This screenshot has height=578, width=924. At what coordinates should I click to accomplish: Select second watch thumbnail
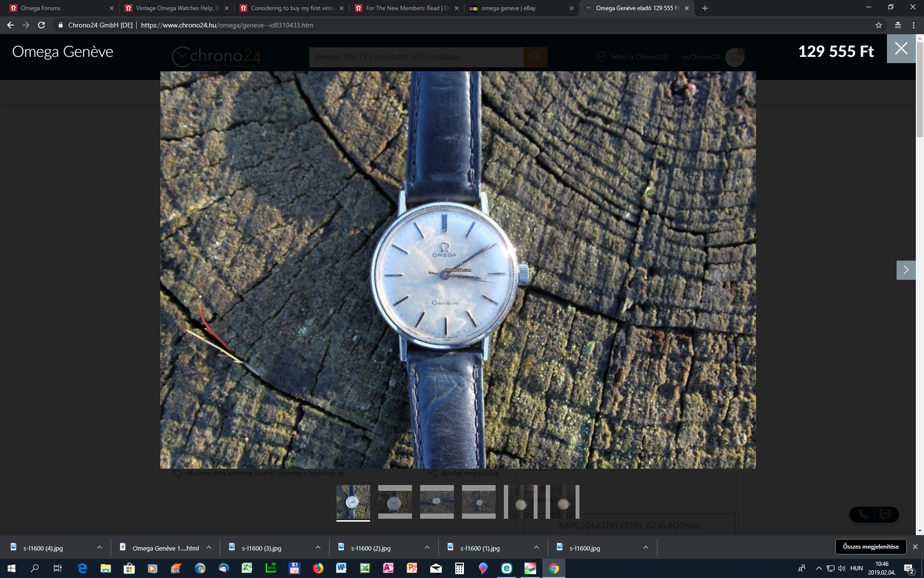[395, 502]
